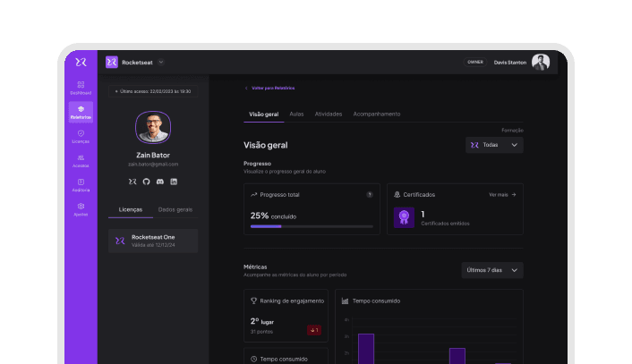The image size is (632, 364).
Task: Open the Formação Todas dropdown
Action: [494, 145]
